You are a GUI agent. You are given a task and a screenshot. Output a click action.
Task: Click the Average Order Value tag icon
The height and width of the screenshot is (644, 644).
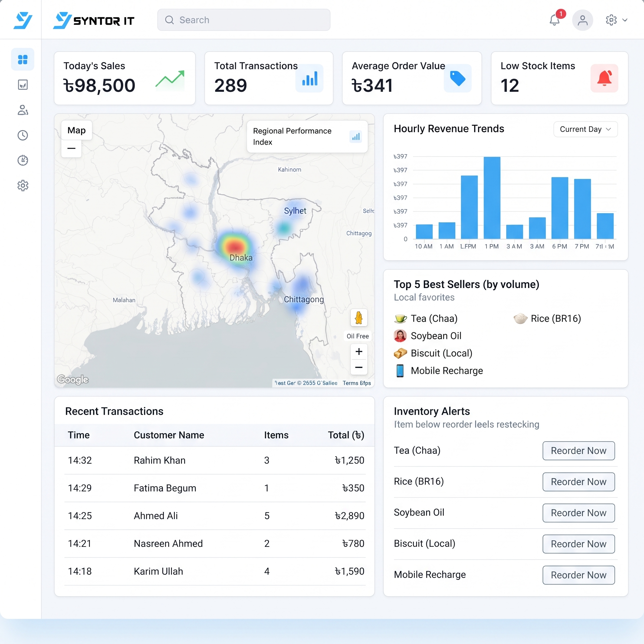point(457,79)
